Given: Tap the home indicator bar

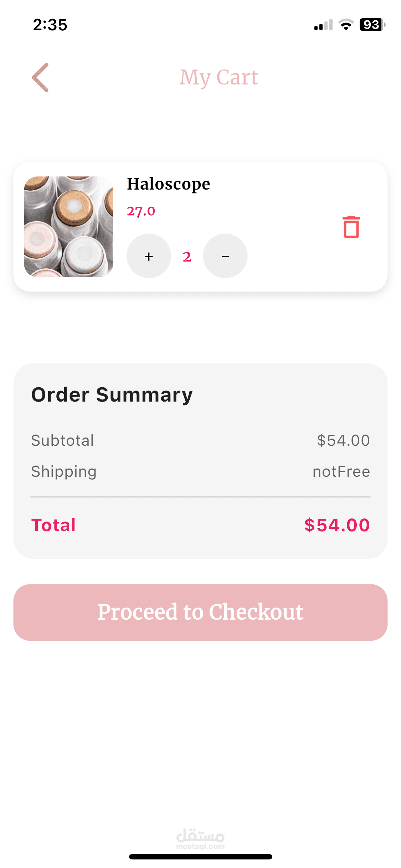Looking at the screenshot, I should pyautogui.click(x=200, y=857).
